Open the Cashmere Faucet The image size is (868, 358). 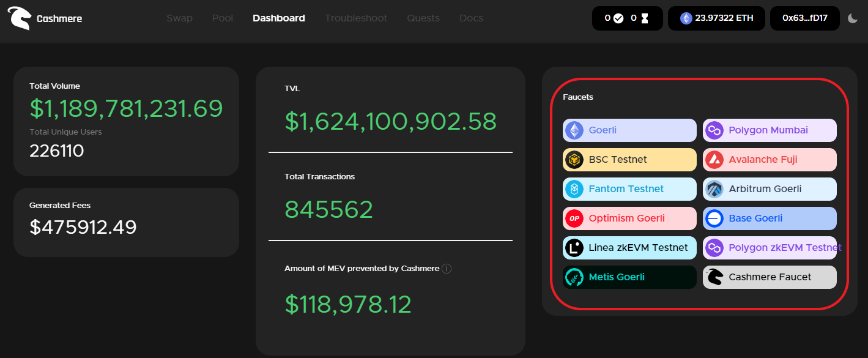coord(770,277)
